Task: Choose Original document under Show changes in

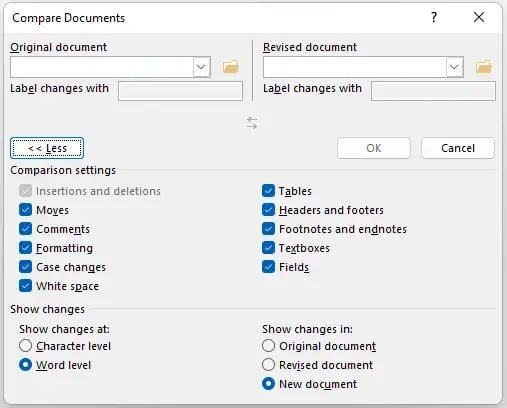Action: (269, 346)
